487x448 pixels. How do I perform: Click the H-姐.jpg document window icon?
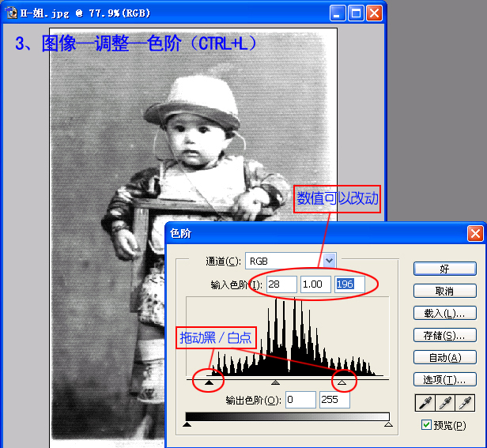click(x=11, y=13)
